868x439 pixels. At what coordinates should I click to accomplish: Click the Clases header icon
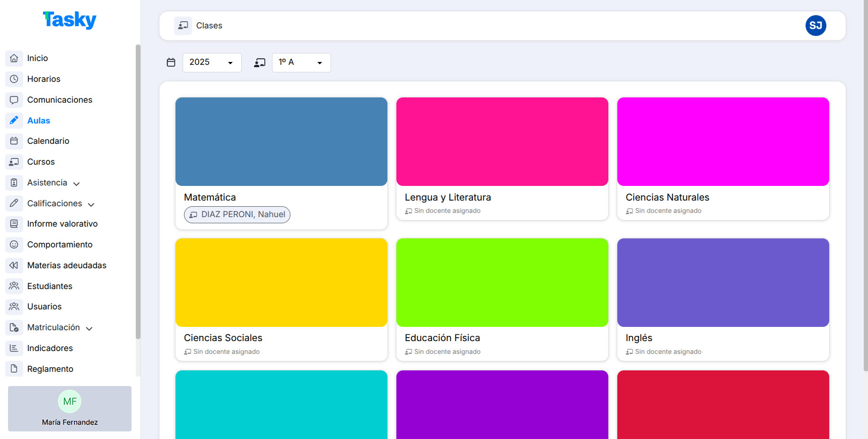pos(183,26)
